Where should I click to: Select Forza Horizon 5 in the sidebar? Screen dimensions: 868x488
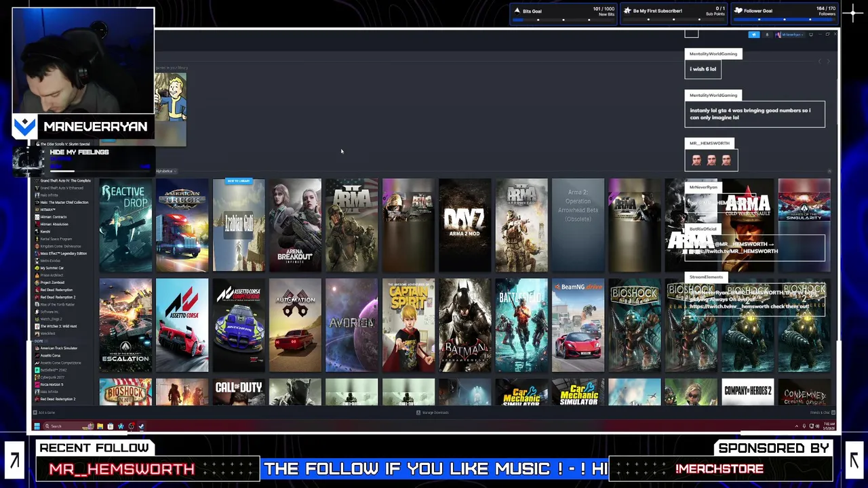tap(50, 384)
